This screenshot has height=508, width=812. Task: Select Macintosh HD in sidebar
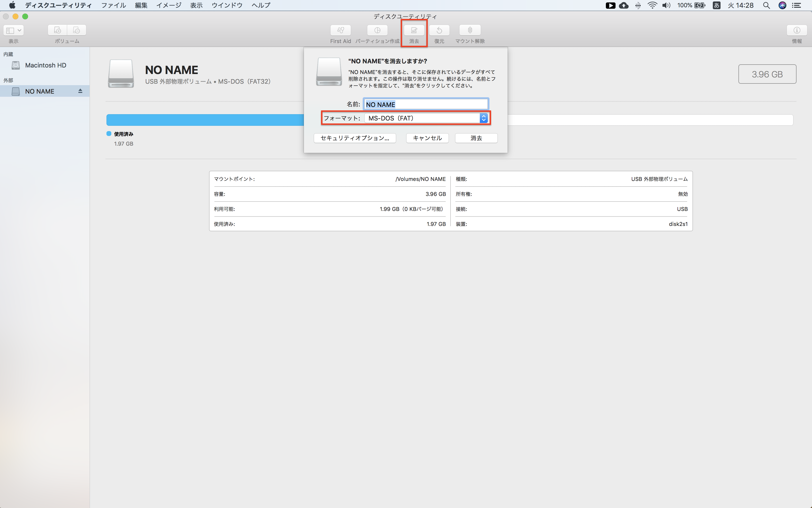tap(45, 65)
